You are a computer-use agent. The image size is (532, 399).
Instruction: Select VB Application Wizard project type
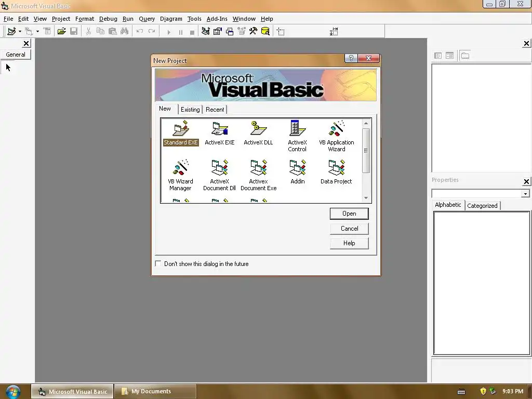336,136
